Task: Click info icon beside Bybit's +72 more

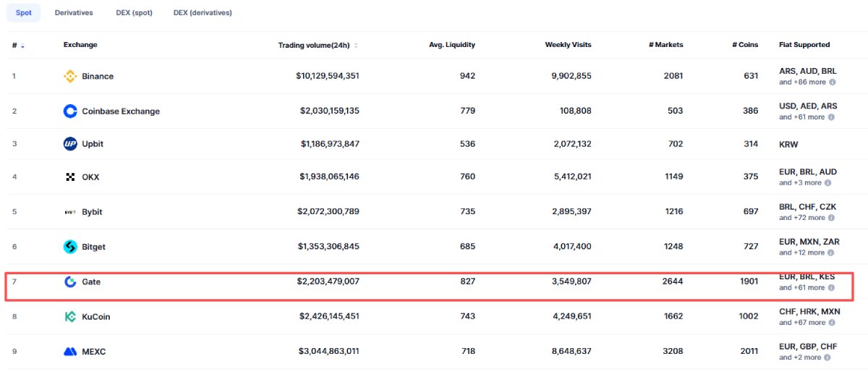Action: click(x=833, y=218)
